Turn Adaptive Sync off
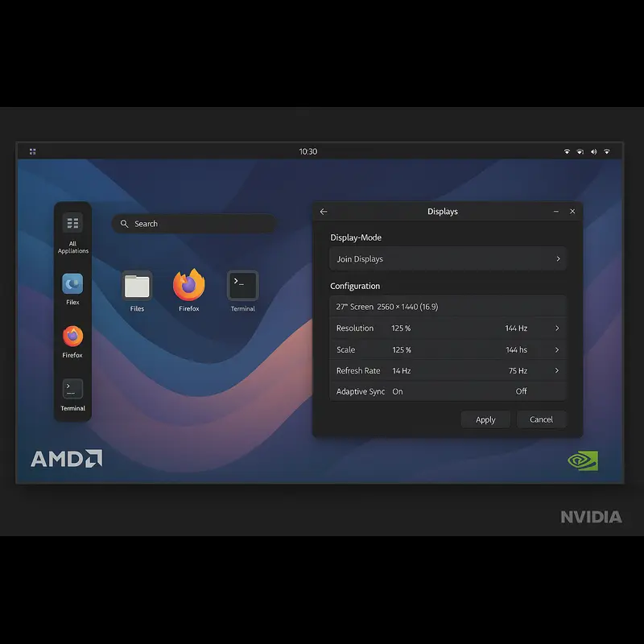The height and width of the screenshot is (644, 644). (521, 391)
